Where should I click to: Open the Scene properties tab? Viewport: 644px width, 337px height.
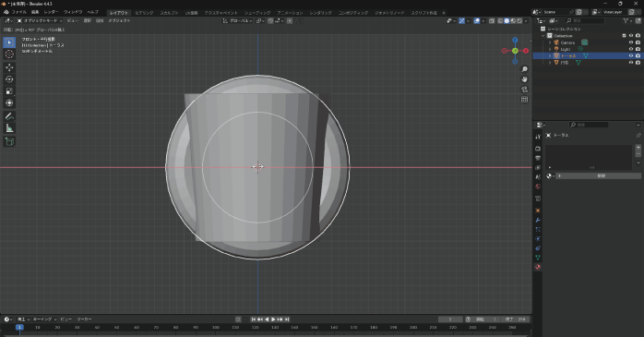[x=538, y=176]
